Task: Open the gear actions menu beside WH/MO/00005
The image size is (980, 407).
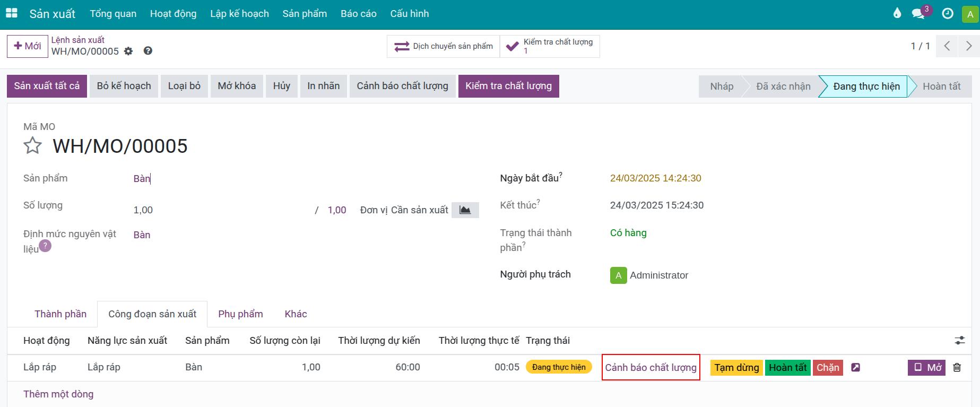Action: (x=128, y=51)
